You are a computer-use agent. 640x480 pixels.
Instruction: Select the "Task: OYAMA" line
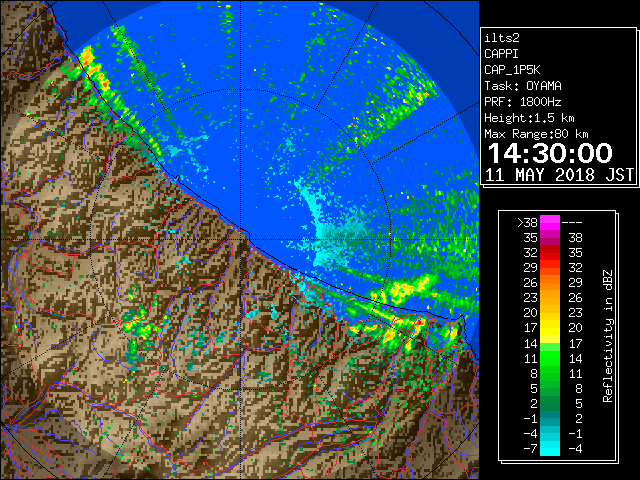click(x=523, y=86)
